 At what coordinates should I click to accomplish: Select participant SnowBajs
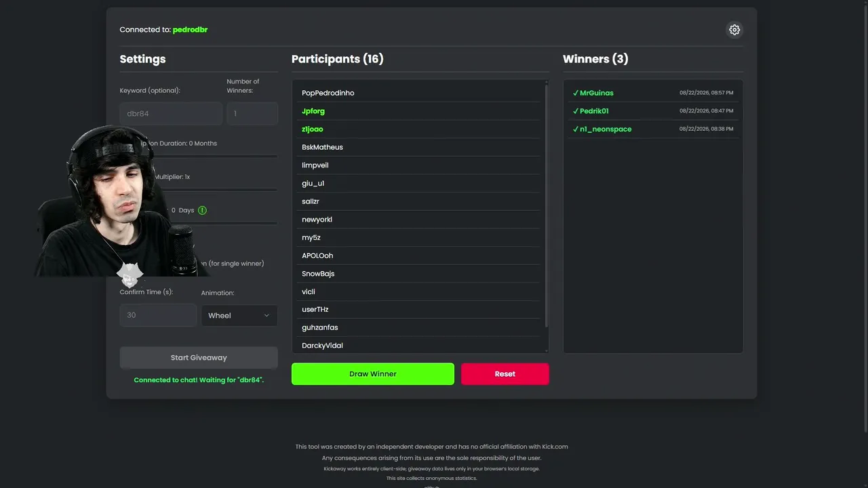[x=420, y=274]
